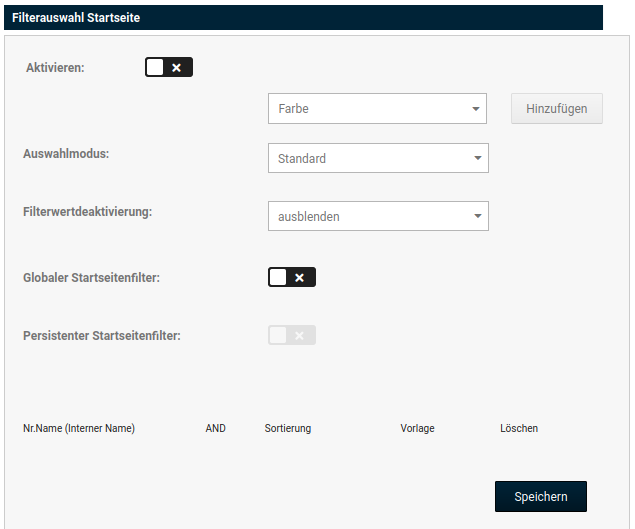Screen dimensions: 635x529
Task: Click the X icon in the Globaler Startseitenfilter switch
Action: point(300,277)
